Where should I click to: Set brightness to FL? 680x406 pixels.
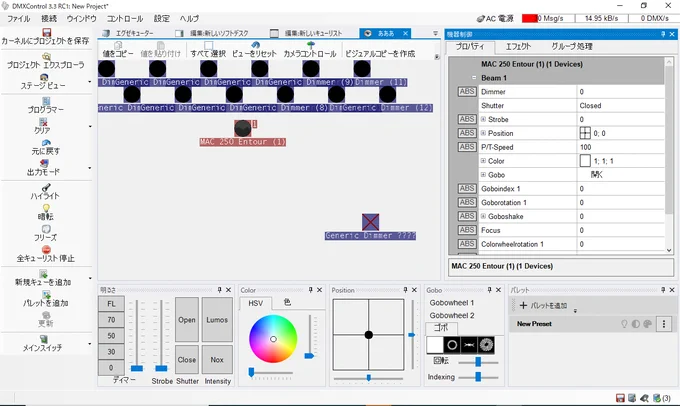coord(111,304)
